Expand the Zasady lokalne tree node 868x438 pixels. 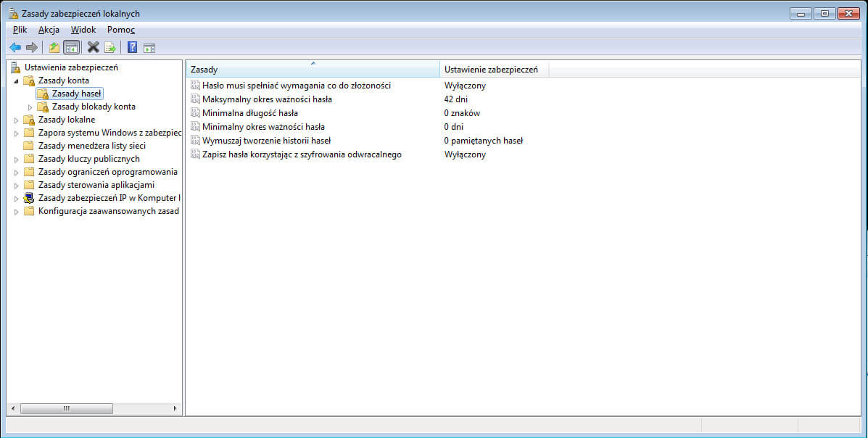(17, 120)
